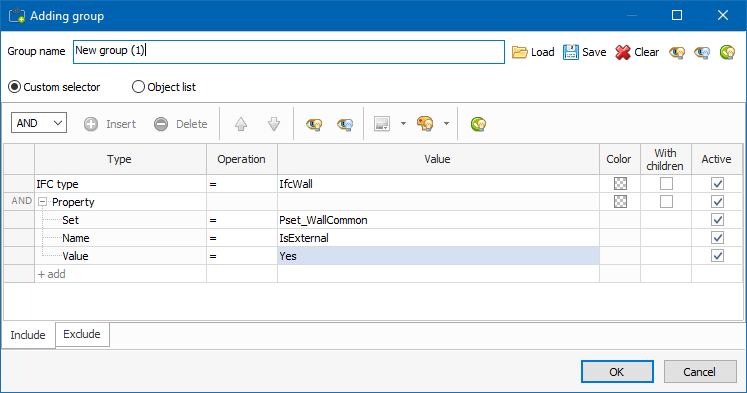The width and height of the screenshot is (747, 393).
Task: Uncheck Active for the Name row
Action: click(717, 238)
